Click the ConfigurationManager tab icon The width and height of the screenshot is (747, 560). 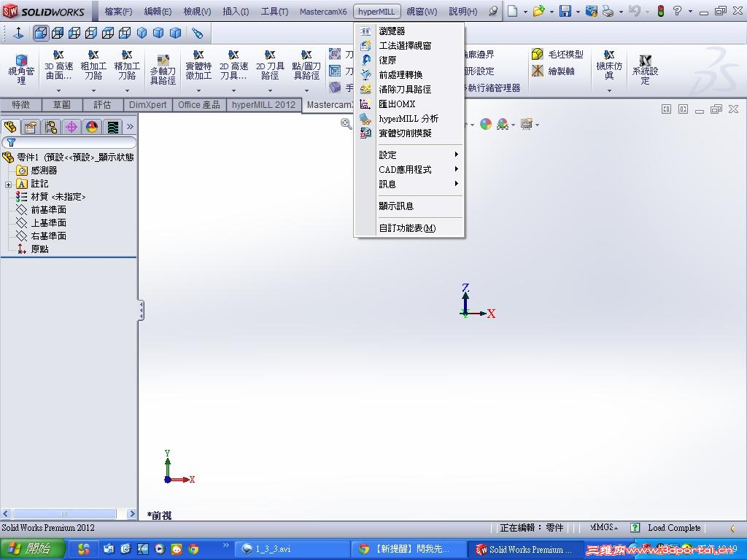50,127
